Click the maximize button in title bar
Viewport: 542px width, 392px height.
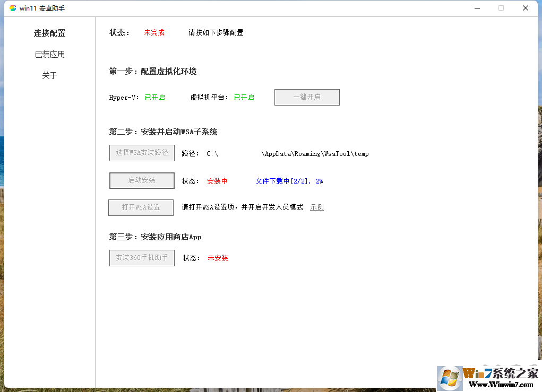501,8
